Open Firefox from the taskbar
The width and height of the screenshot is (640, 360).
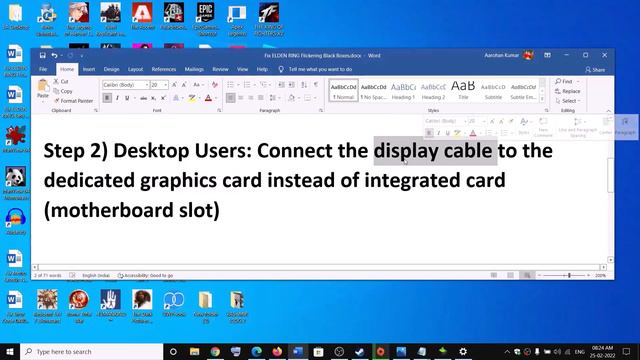click(x=277, y=351)
